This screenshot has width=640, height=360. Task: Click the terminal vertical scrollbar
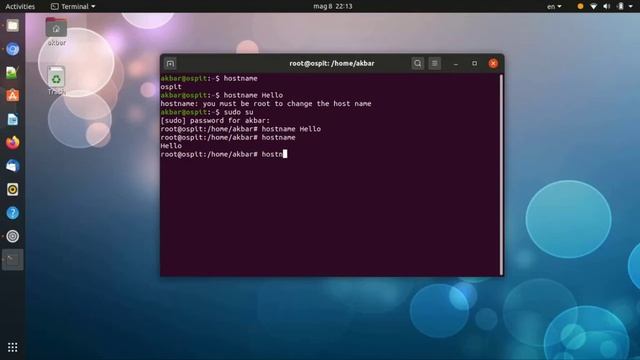(x=501, y=175)
